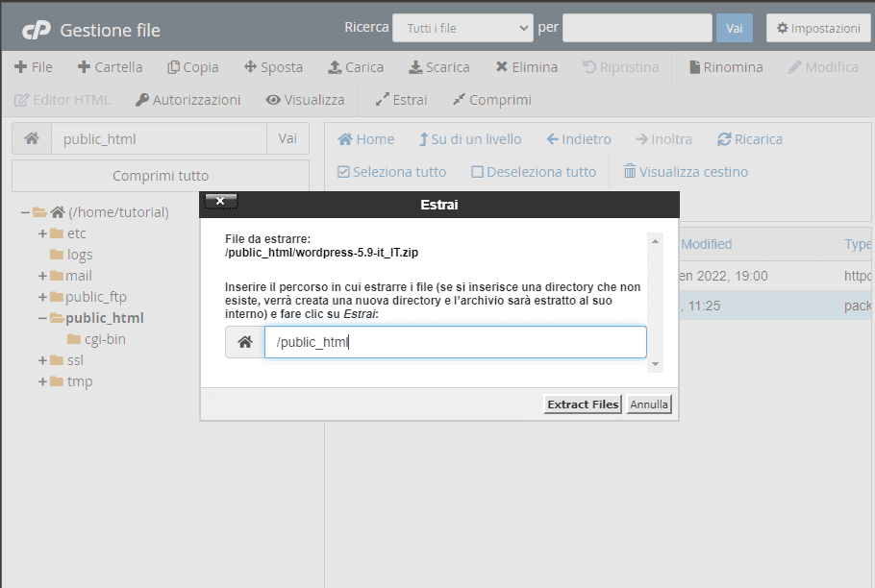Viewport: 875px width, 588px height.
Task: Create a new Cartella (folder)
Action: (x=110, y=67)
